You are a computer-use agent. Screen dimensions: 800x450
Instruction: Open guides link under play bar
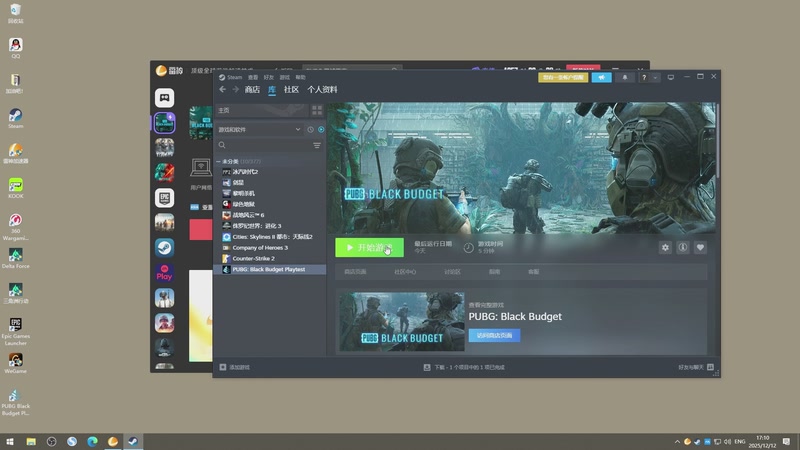click(x=494, y=272)
